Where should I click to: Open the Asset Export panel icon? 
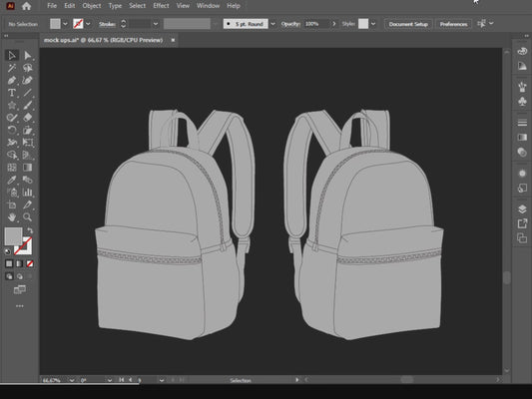[x=522, y=223]
